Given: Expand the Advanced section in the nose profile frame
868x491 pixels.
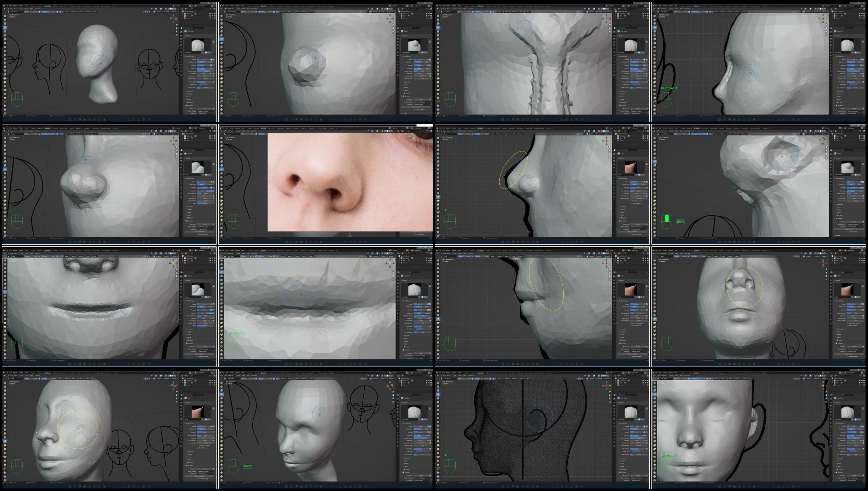Looking at the screenshot, I should pos(623,207).
